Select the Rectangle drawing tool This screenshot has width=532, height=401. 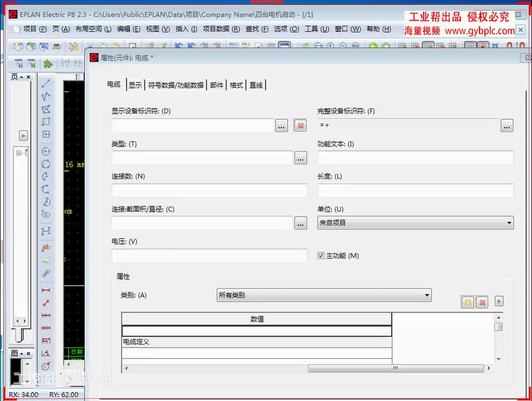[46, 121]
